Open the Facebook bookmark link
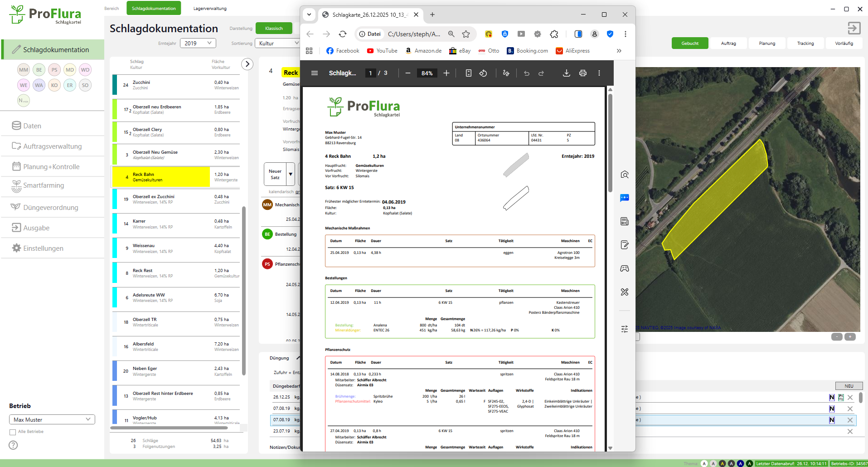This screenshot has width=868, height=467. pos(343,51)
